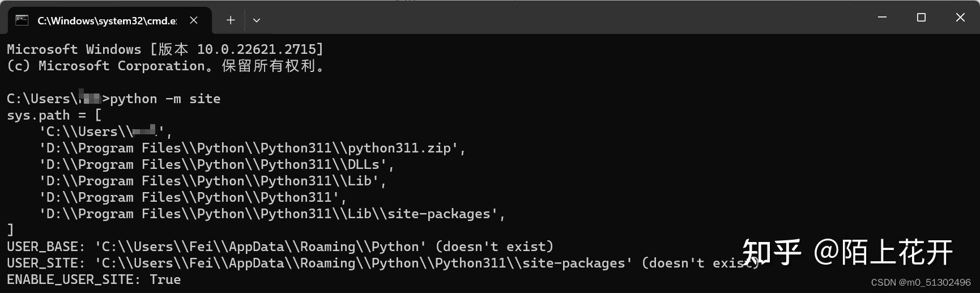Click the USER_SITE output line
The width and height of the screenshot is (980, 293).
(x=383, y=263)
